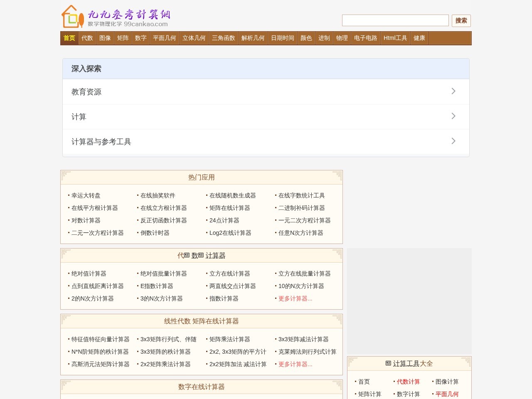532x399 pixels.
Task: Open the 10的N次方计算器 link
Action: click(301, 286)
